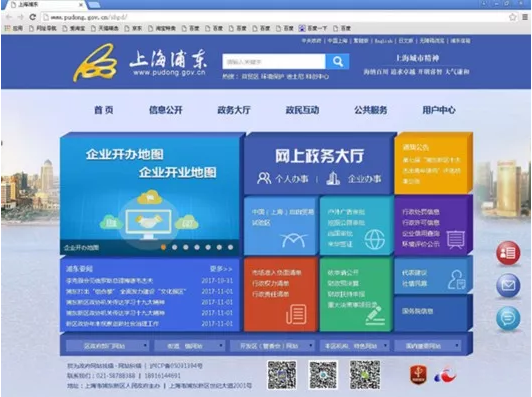532x397 pixels.
Task: Click the first QR code in footer
Action: (x=282, y=375)
